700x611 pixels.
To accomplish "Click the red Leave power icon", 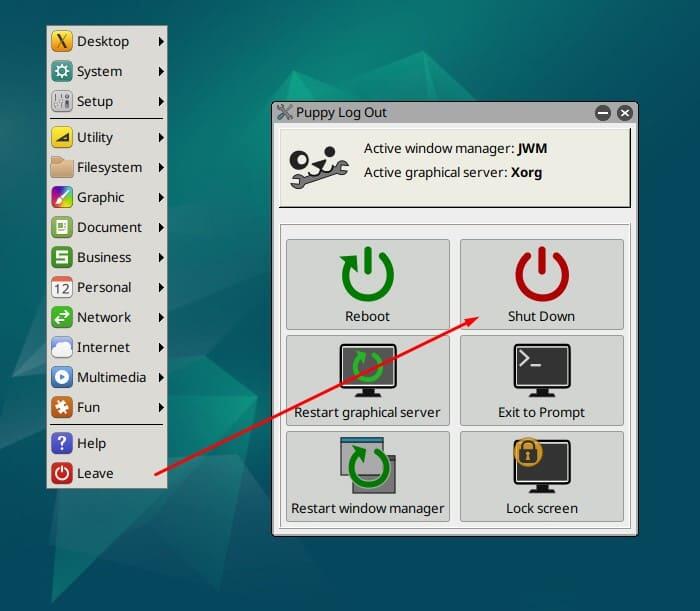I will pos(62,473).
